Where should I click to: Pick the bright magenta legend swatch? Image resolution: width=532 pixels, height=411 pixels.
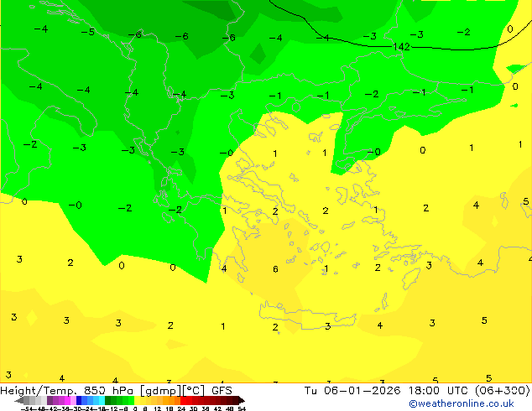67,400
